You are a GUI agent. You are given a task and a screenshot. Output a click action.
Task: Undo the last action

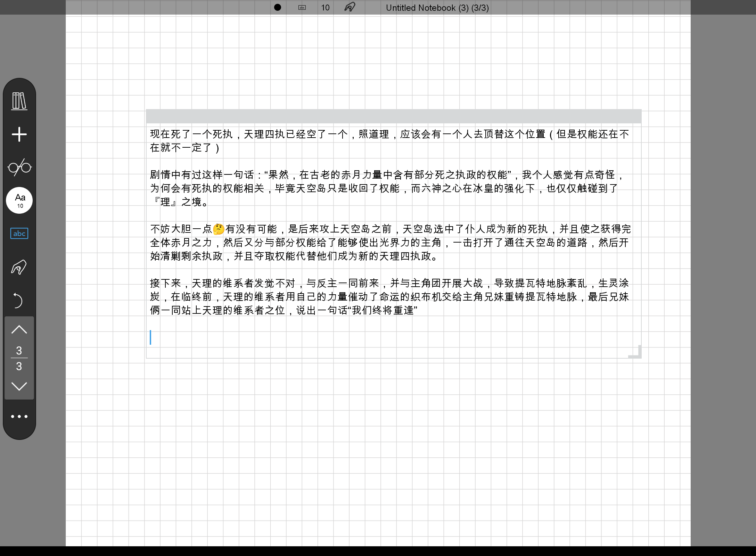(x=18, y=300)
